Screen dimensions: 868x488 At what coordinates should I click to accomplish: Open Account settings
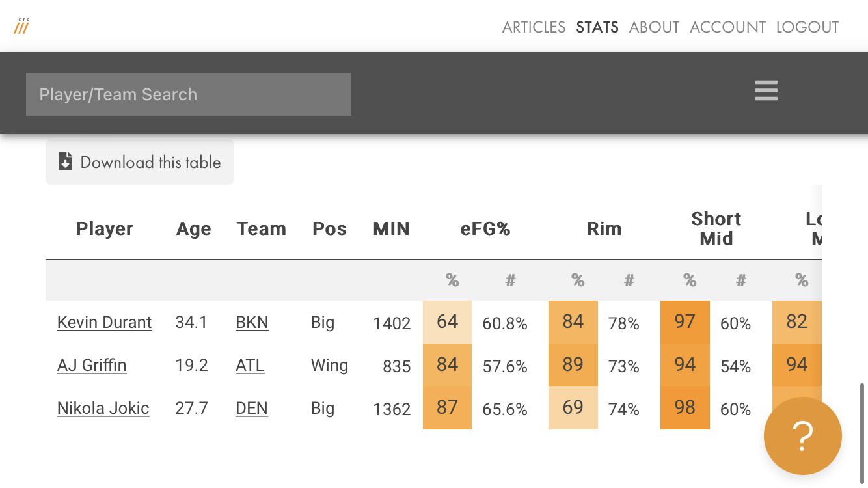(x=727, y=27)
